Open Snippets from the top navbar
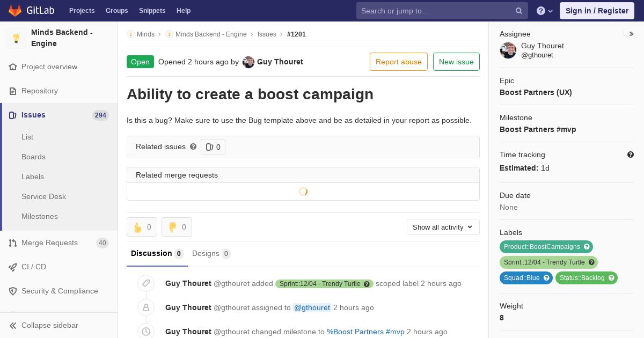This screenshot has width=644, height=338. 152,11
